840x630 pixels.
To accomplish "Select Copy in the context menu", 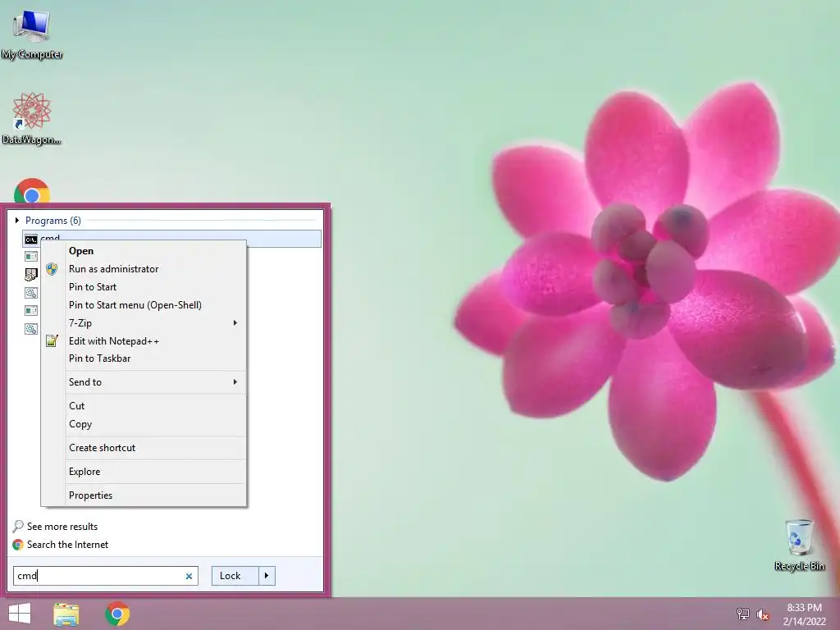I will pyautogui.click(x=144, y=424).
